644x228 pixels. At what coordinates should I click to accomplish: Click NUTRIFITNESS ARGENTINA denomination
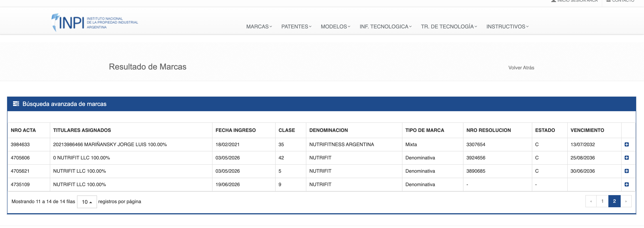(x=342, y=145)
